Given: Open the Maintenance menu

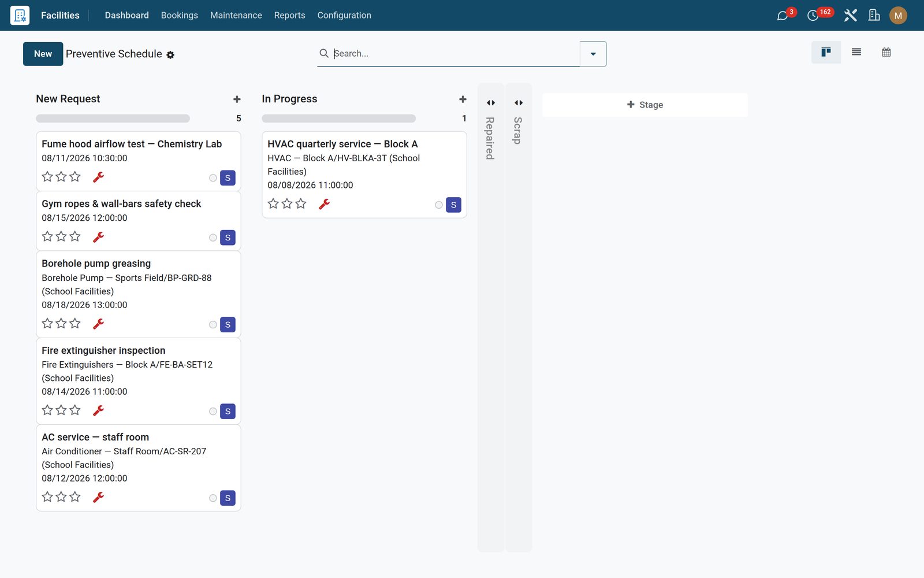Looking at the screenshot, I should (x=236, y=15).
